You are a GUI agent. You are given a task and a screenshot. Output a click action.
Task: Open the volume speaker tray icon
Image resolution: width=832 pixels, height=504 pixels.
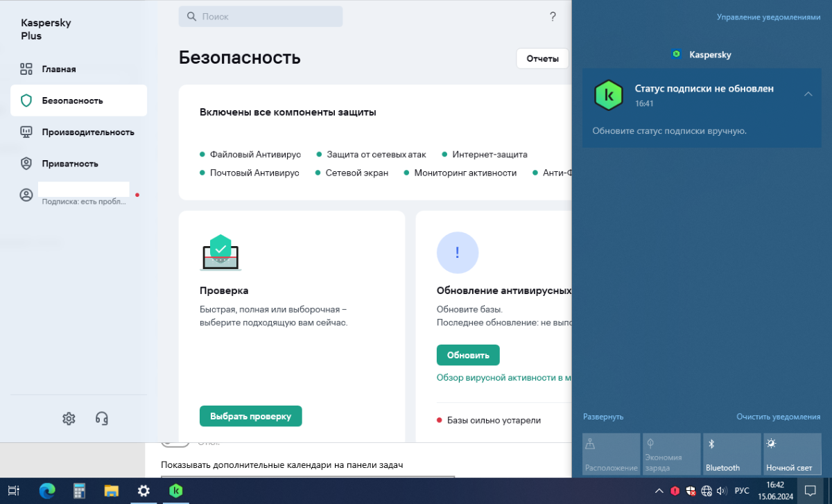click(721, 491)
